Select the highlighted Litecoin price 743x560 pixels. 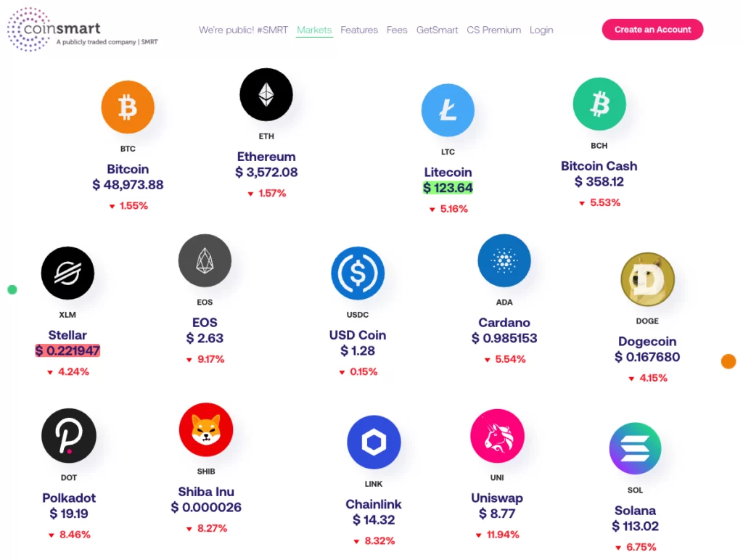coord(448,188)
